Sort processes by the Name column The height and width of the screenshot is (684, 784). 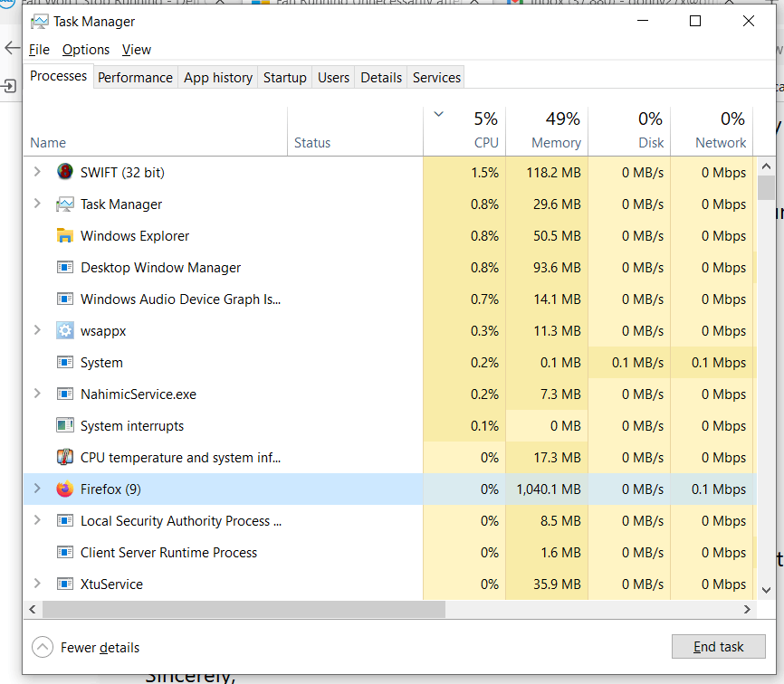(x=155, y=131)
